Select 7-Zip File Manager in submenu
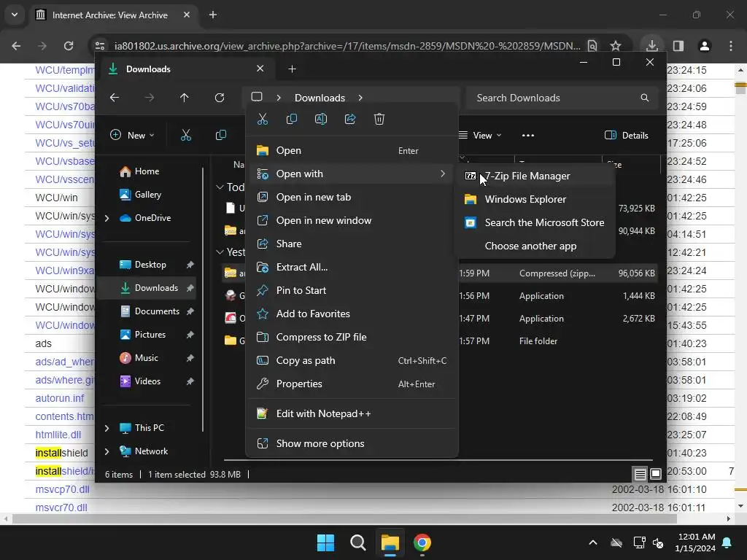Screen dimensions: 747x560 535,176
